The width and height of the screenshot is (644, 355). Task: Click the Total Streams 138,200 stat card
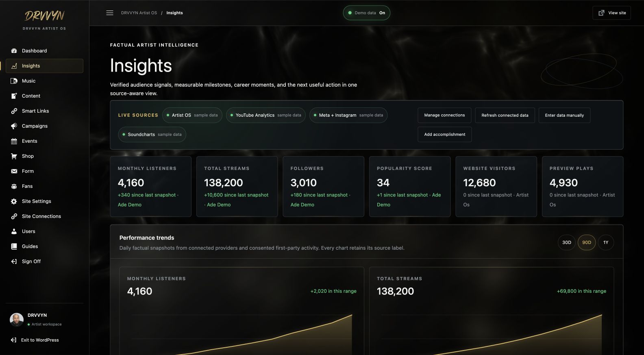tap(237, 186)
